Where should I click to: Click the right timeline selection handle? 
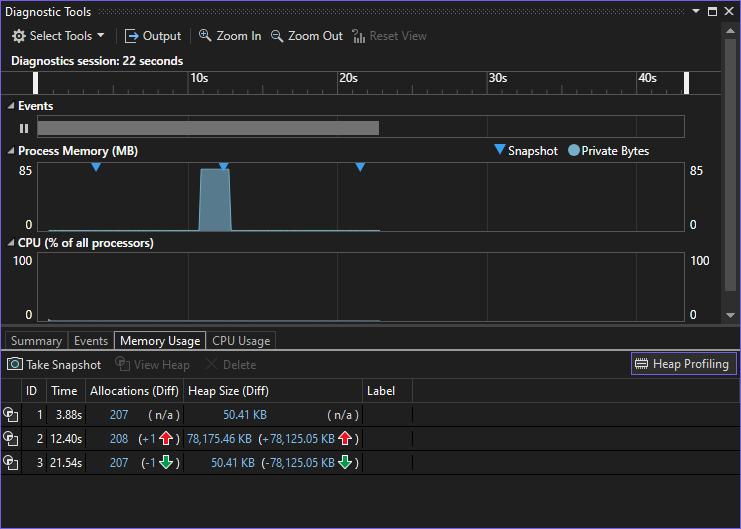686,83
